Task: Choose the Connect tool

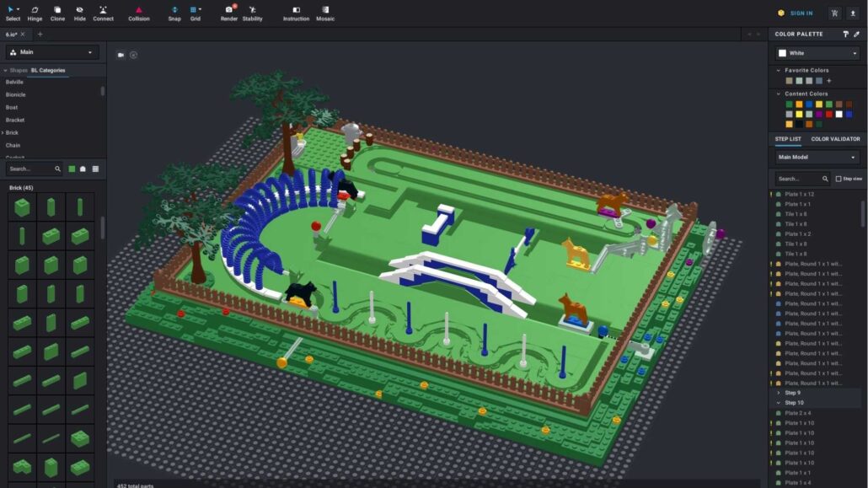Action: pos(103,13)
